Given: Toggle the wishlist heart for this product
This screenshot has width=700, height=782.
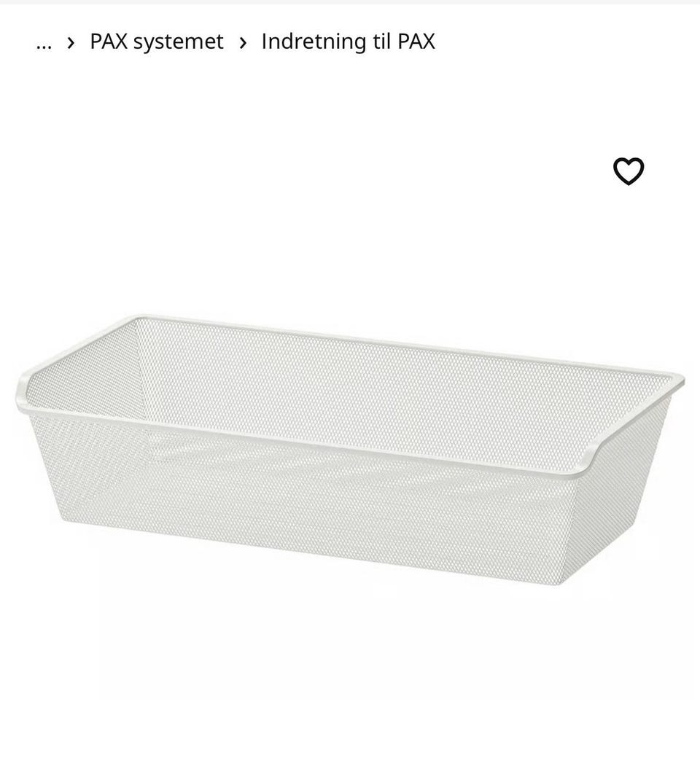Looking at the screenshot, I should [628, 171].
